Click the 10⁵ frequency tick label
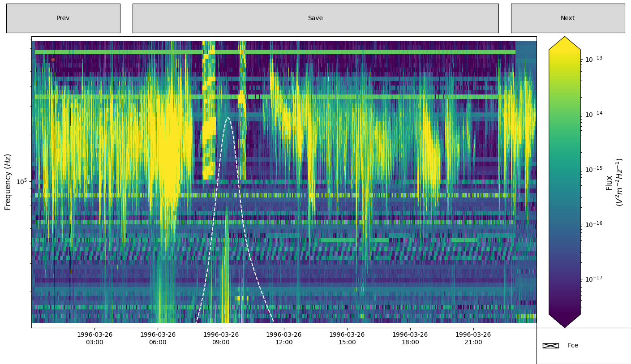Screen dimensions: 631x364 coord(22,182)
